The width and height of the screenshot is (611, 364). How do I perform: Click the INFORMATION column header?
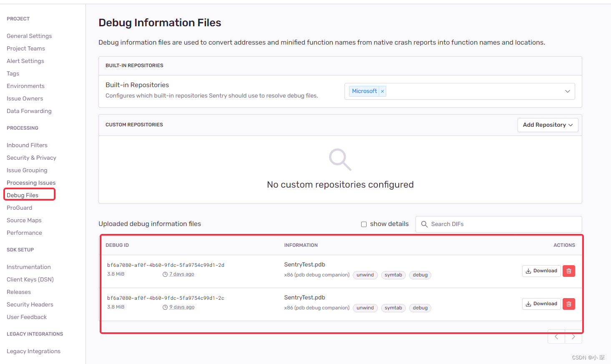coord(301,245)
